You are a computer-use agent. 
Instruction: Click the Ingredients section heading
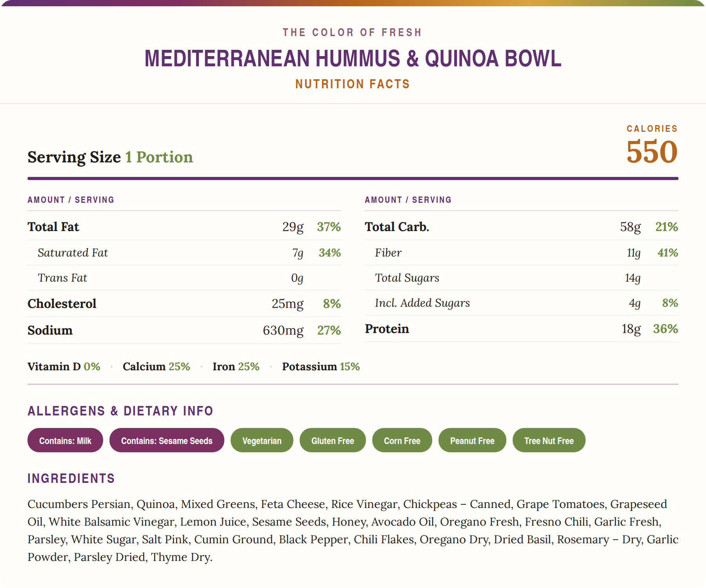tap(71, 478)
